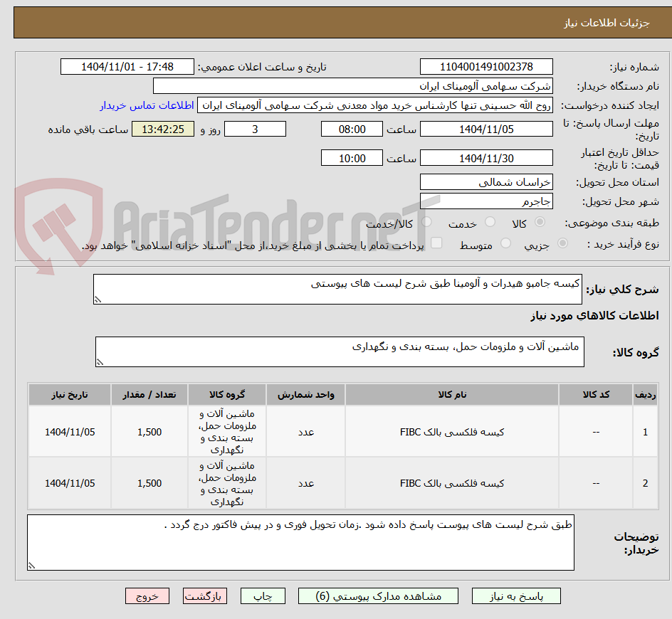Click the request creator field

pos(375,105)
